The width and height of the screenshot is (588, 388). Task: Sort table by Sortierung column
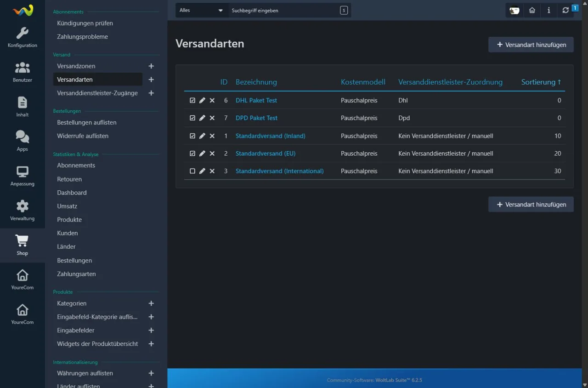[x=541, y=82]
